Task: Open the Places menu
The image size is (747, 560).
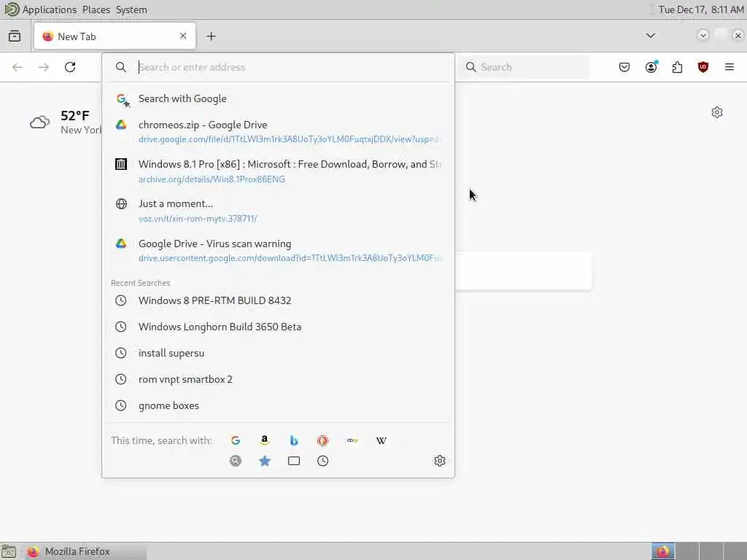Action: coord(96,9)
